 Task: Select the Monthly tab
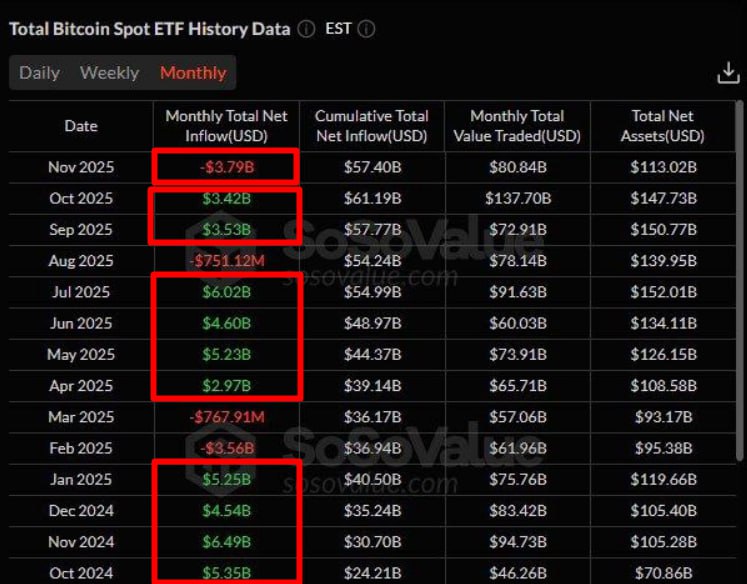click(x=193, y=73)
